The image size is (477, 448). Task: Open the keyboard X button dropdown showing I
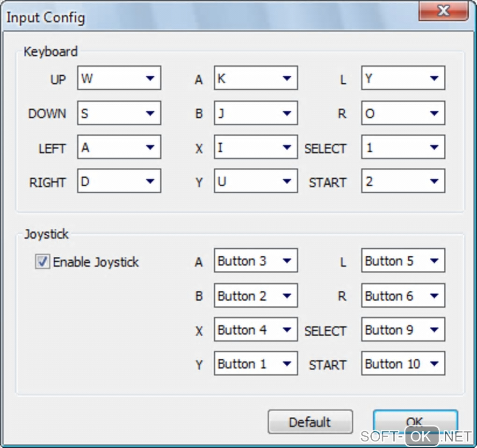point(256,147)
